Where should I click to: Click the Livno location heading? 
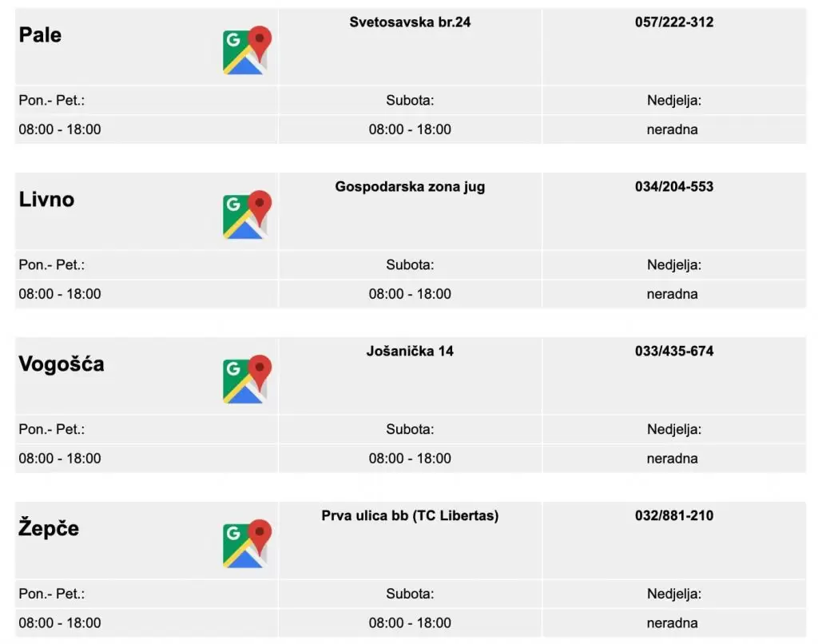(46, 200)
